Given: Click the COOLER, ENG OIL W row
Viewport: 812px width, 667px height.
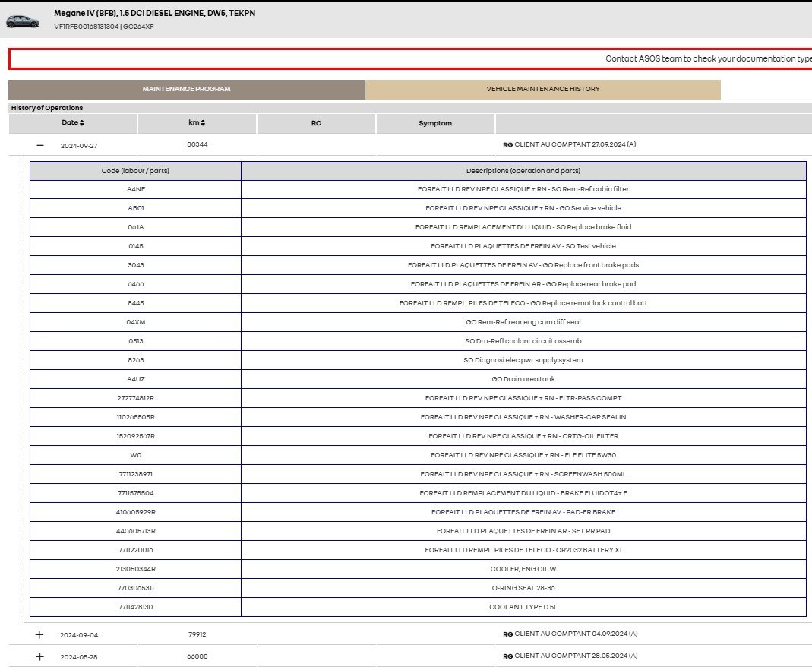Looking at the screenshot, I should coord(523,569).
